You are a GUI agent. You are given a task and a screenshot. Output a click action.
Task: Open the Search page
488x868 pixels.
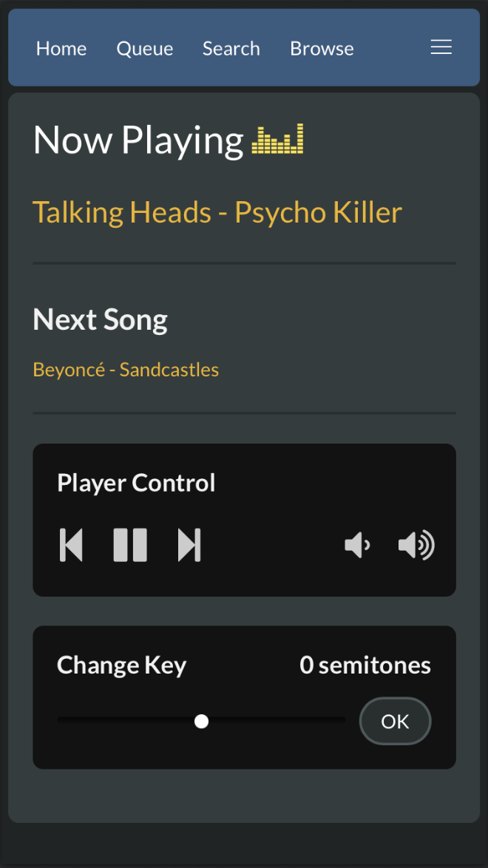(x=231, y=48)
